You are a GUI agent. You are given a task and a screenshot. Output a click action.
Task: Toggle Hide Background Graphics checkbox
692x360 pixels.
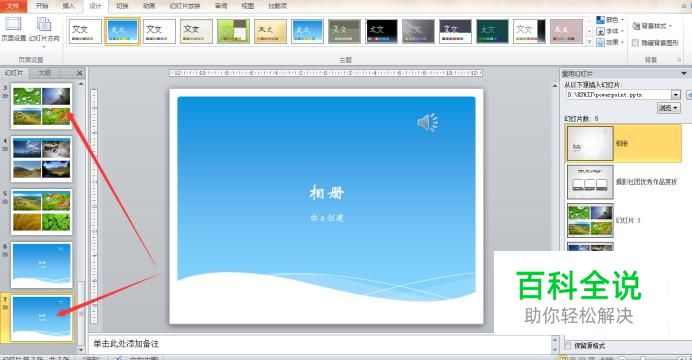coord(636,43)
